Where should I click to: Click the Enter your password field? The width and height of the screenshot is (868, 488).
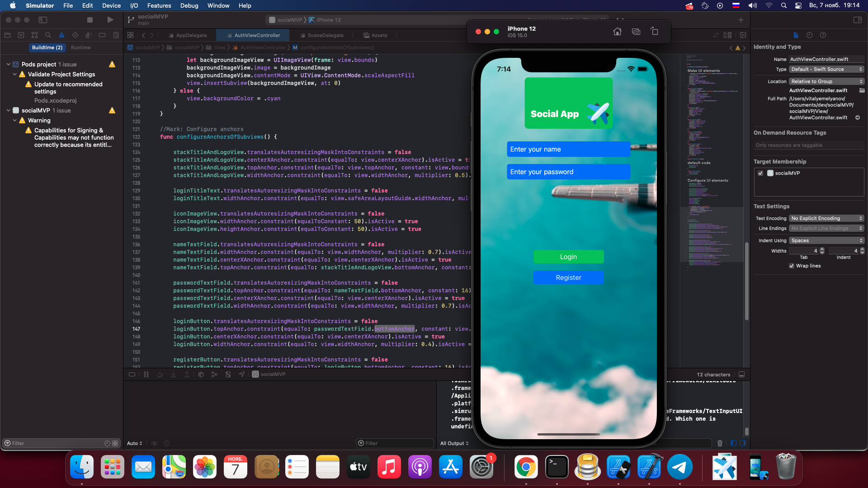568,172
